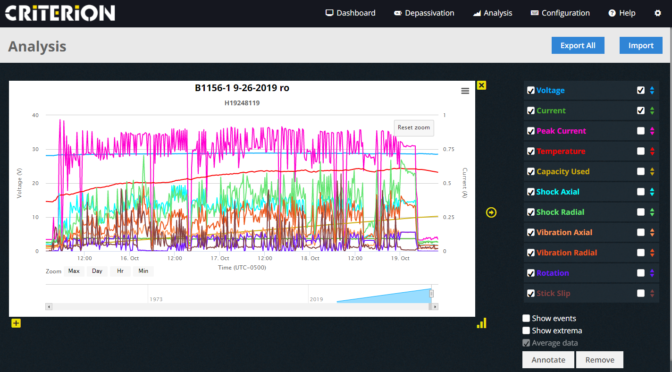Open settings gear in top navigation
The height and width of the screenshot is (372, 672).
(x=658, y=13)
